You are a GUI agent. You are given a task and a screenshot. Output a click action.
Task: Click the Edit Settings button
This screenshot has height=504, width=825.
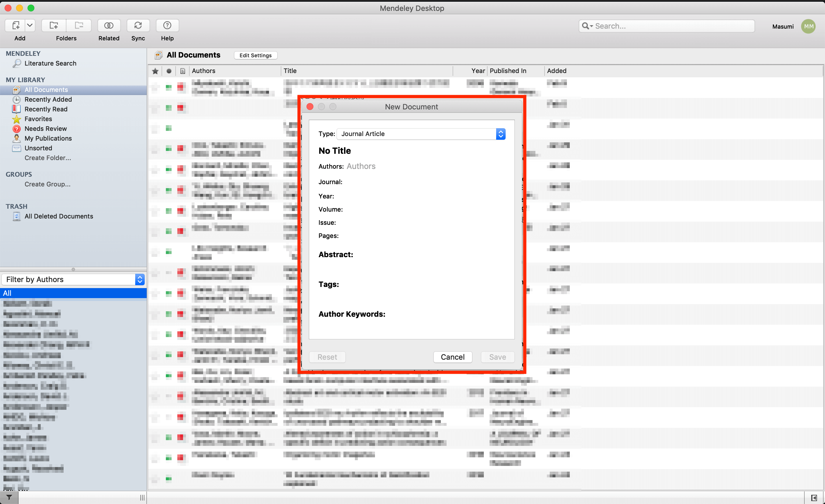pos(255,55)
